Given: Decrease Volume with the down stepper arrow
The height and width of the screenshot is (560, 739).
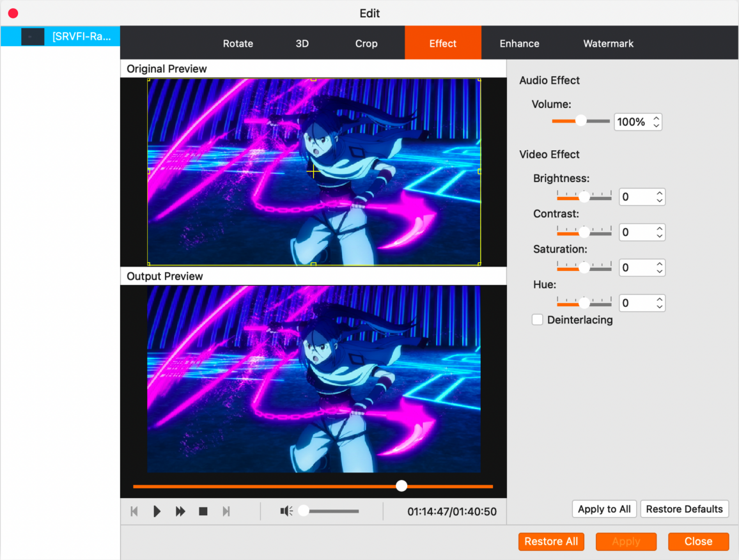Looking at the screenshot, I should 656,126.
